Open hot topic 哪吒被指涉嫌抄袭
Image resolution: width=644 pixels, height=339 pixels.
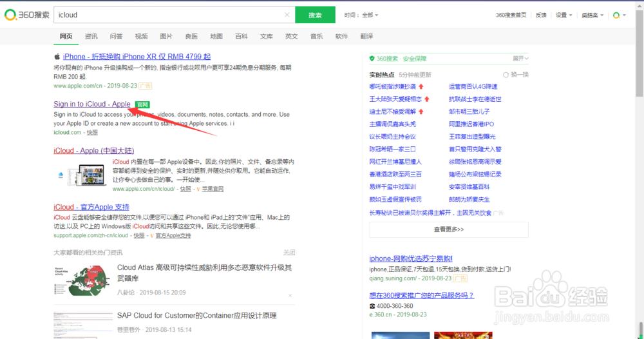click(x=392, y=86)
